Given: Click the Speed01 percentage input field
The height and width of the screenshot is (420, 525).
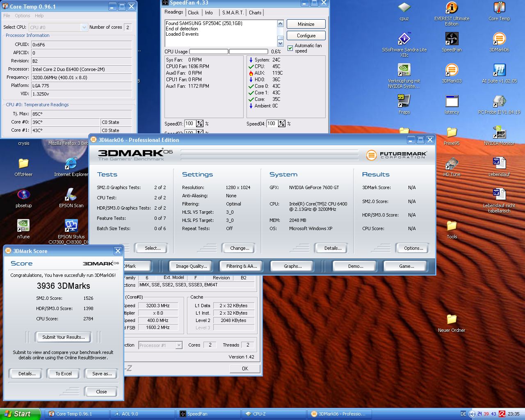Looking at the screenshot, I should (x=190, y=123).
